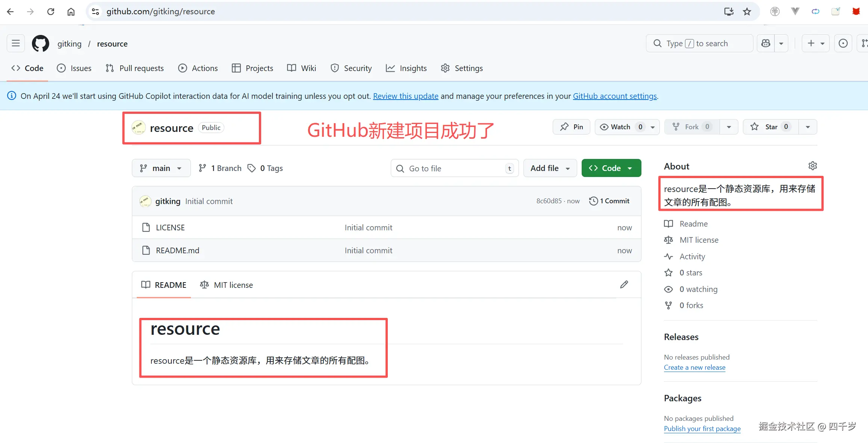View history via the 1 Commit icon

click(x=593, y=201)
